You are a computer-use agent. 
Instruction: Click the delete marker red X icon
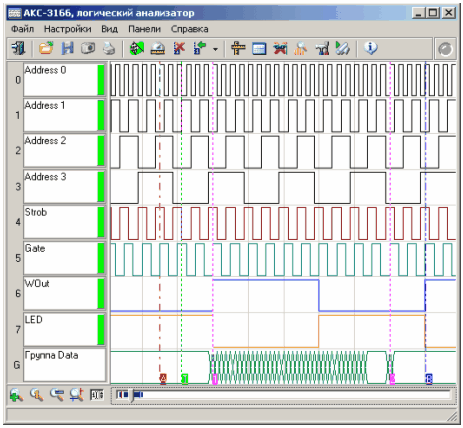(179, 49)
